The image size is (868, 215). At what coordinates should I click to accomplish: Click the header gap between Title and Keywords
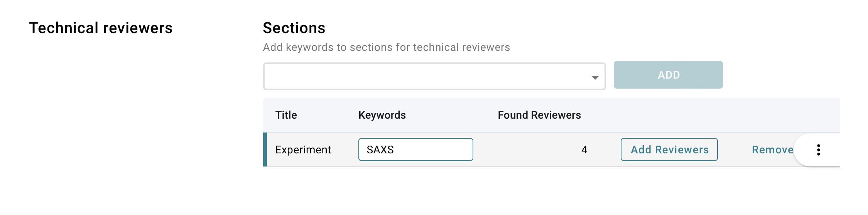pyautogui.click(x=328, y=115)
